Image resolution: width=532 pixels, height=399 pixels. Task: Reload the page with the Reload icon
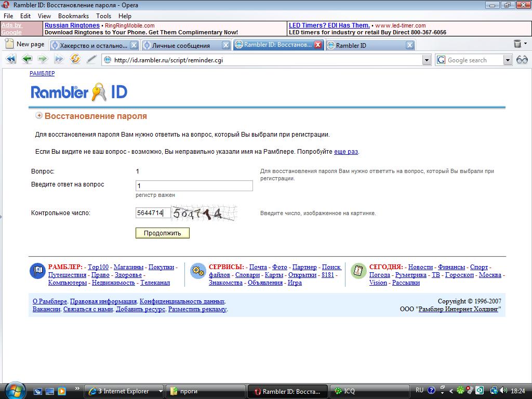pyautogui.click(x=75, y=59)
